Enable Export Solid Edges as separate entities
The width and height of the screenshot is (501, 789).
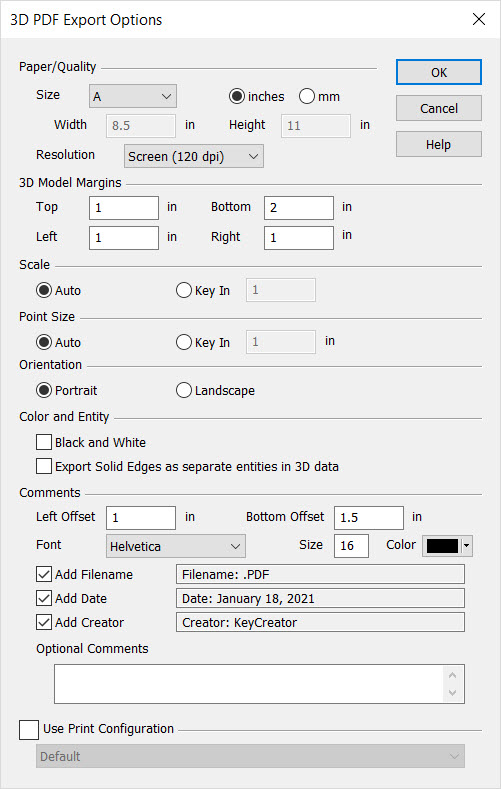(44, 466)
